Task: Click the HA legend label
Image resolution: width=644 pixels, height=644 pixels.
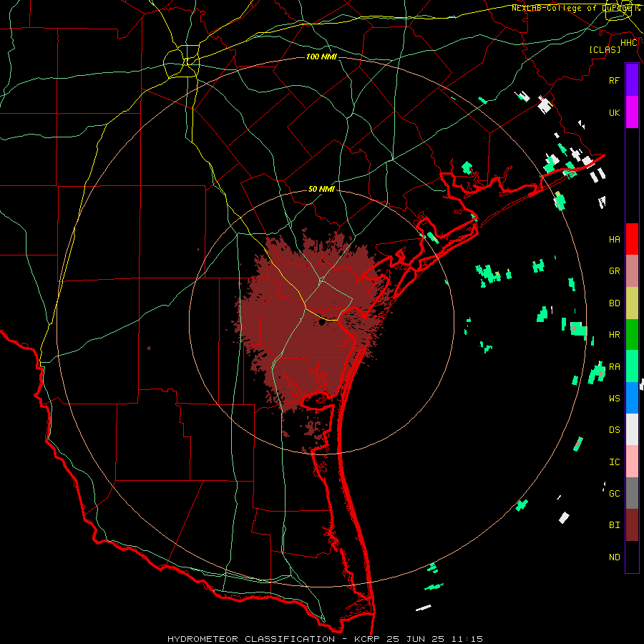Action: tap(615, 240)
